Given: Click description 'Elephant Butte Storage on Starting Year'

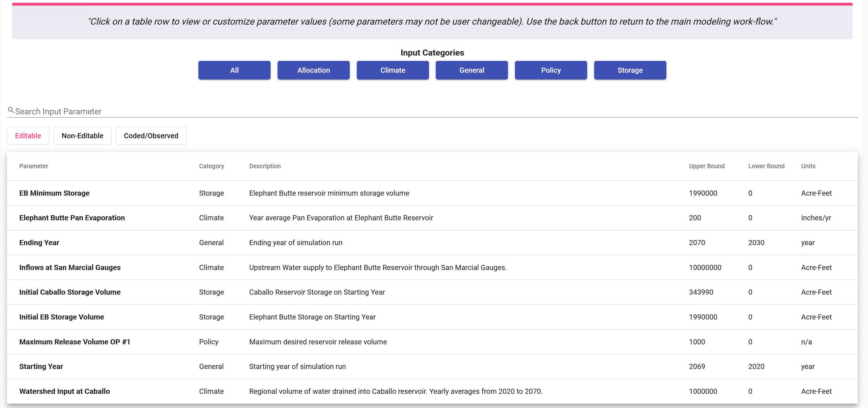Looking at the screenshot, I should coord(312,317).
